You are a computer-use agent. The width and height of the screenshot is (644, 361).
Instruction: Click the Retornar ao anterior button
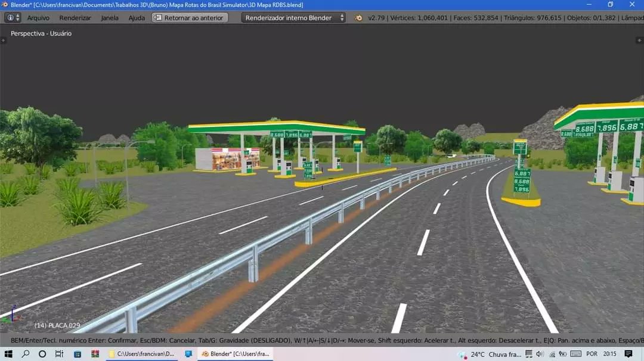190,18
